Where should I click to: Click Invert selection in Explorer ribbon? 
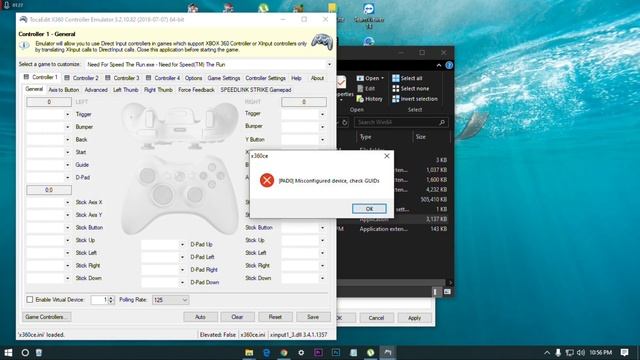(x=415, y=99)
